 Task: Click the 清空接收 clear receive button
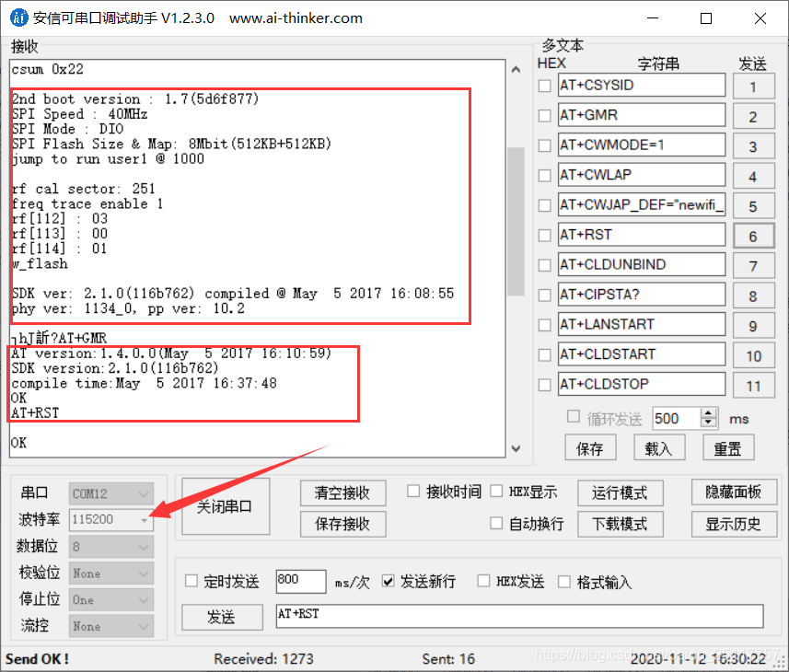click(x=342, y=492)
